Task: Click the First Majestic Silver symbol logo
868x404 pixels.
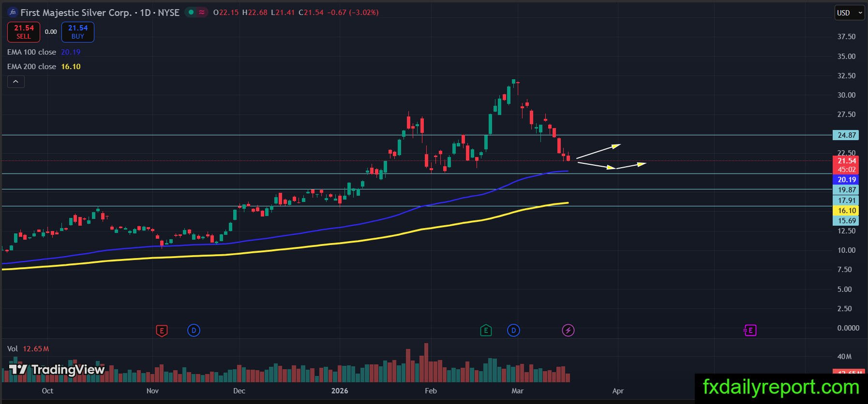Action: 13,13
